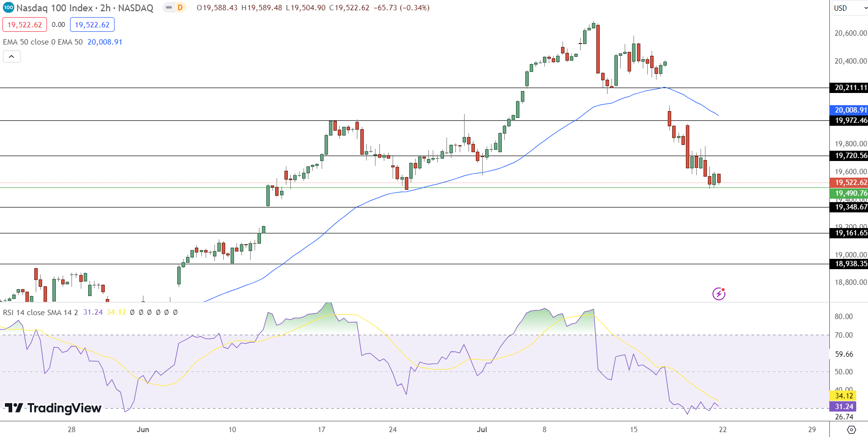Click the purple 31.24 RSI value label
Viewport: 868px width, 437px height.
pyautogui.click(x=843, y=407)
